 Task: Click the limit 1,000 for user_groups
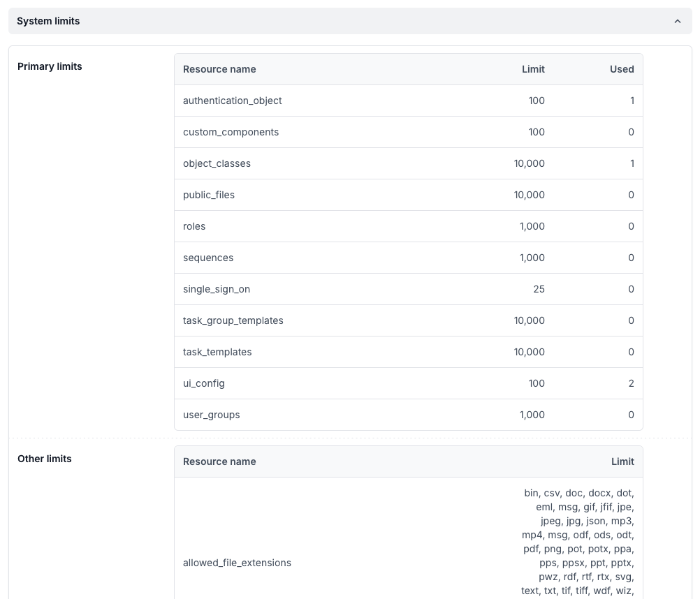(532, 415)
